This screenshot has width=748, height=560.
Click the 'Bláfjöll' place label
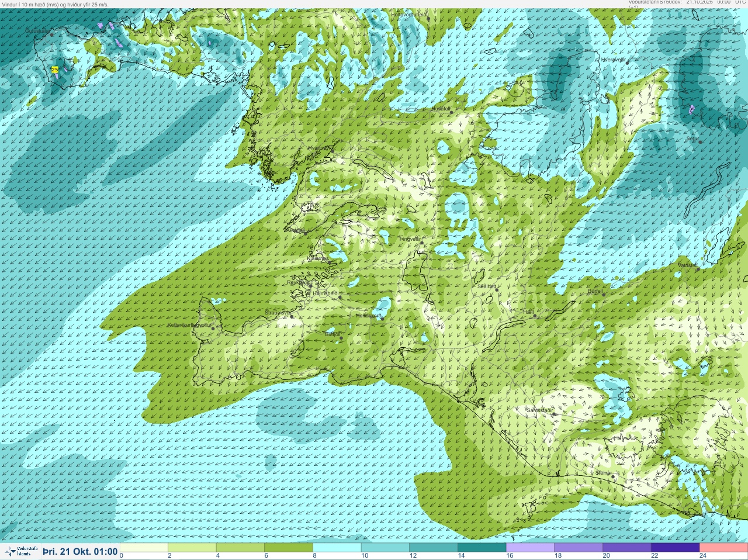333,334
